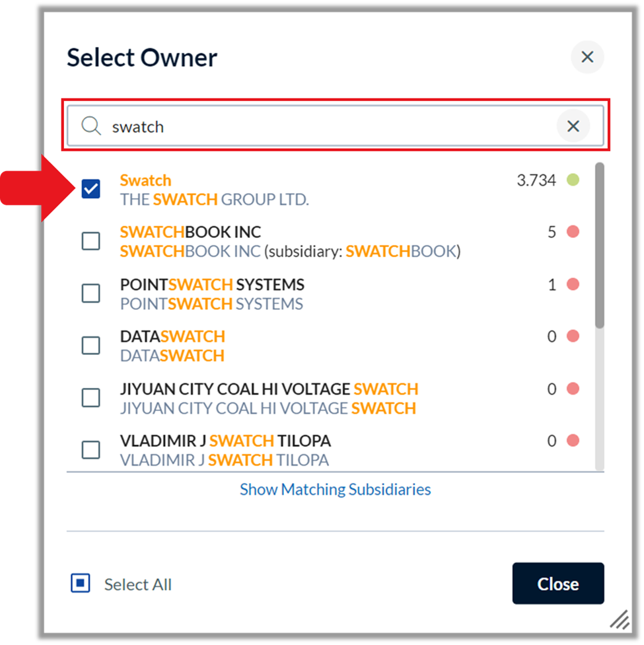Screen dimensions: 644x645
Task: Click the magnifier search icon
Action: pyautogui.click(x=91, y=126)
